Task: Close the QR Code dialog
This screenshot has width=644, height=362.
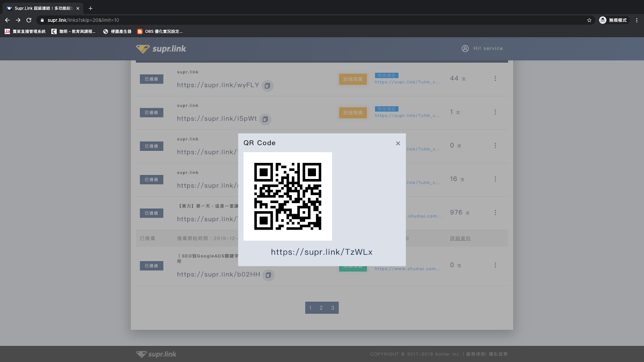Action: pos(398,143)
